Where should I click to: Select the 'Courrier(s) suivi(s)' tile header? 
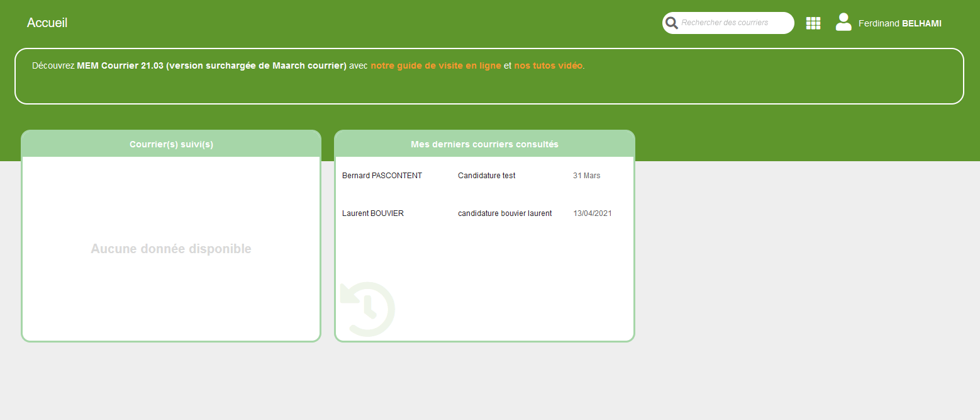[171, 144]
